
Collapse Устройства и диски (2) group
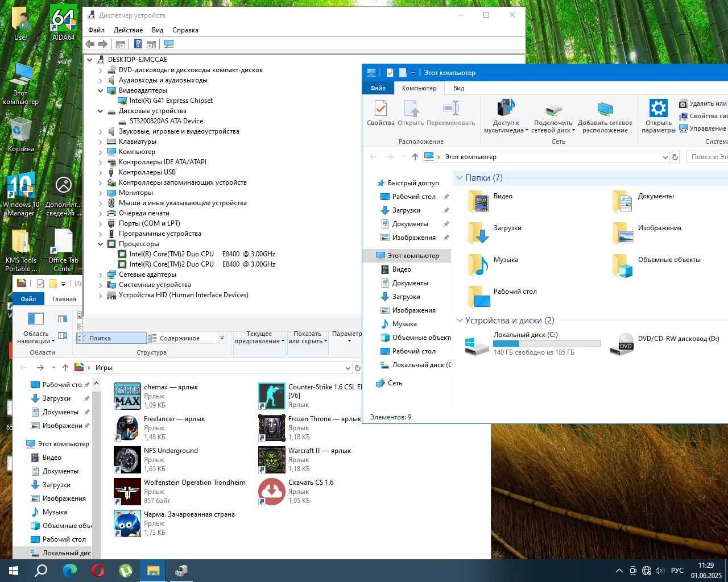(460, 321)
